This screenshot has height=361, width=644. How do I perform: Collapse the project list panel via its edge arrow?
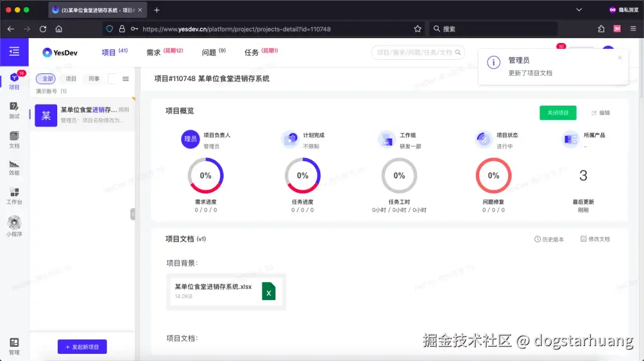point(134,214)
